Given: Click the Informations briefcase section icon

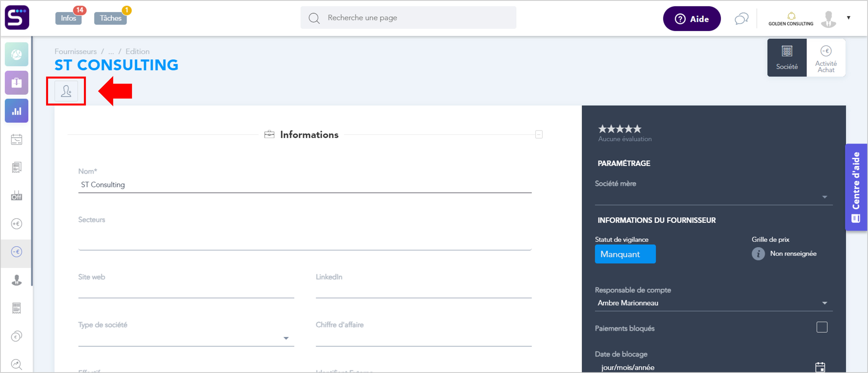Looking at the screenshot, I should pos(269,134).
